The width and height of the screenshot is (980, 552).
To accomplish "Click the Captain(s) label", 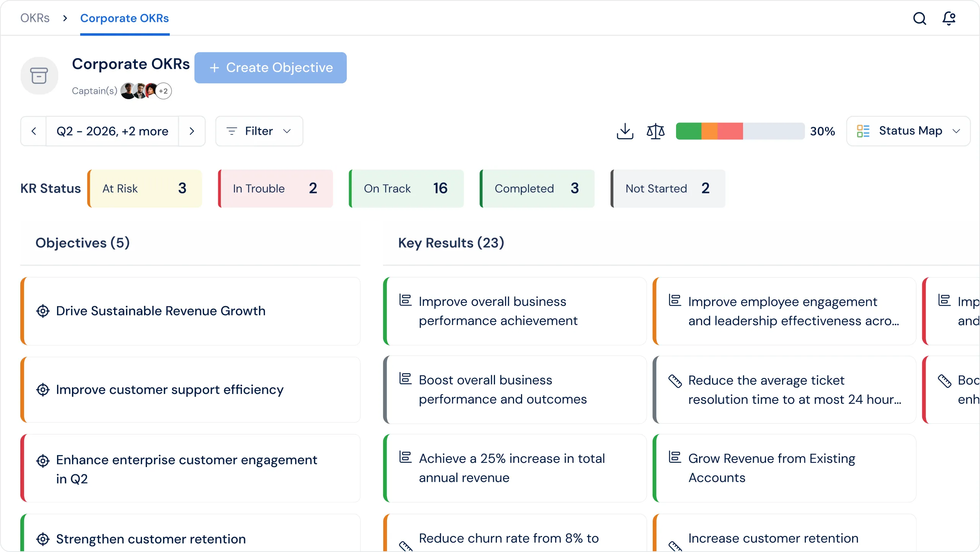I will [x=95, y=91].
